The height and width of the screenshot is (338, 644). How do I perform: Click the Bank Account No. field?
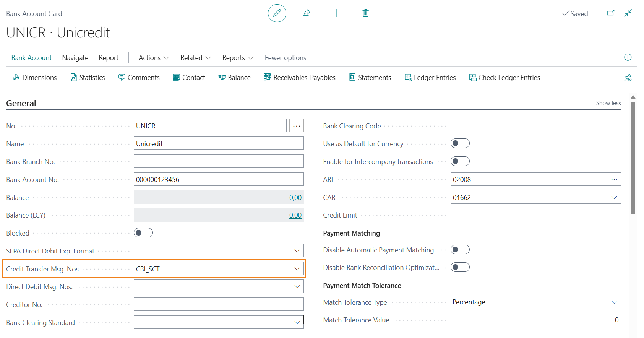coord(219,179)
